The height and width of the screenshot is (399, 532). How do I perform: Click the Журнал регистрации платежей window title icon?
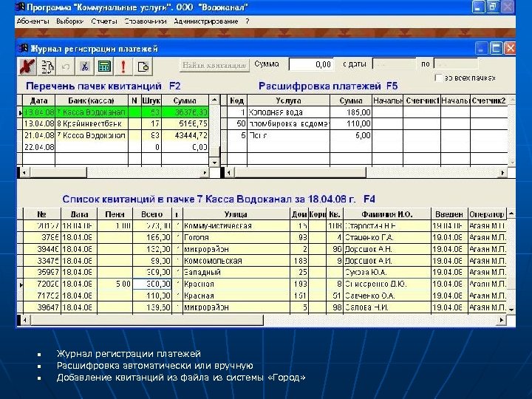click(x=23, y=49)
